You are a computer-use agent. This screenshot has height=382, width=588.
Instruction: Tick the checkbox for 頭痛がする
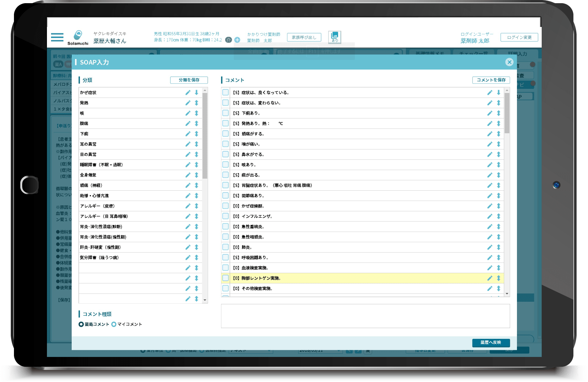(225, 134)
